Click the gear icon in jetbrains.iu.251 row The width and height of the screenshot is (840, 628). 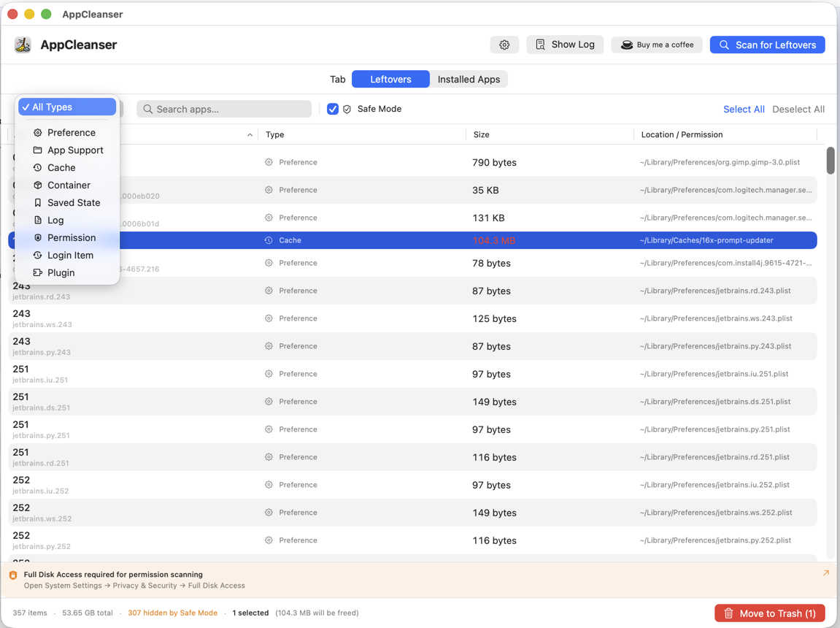(269, 373)
